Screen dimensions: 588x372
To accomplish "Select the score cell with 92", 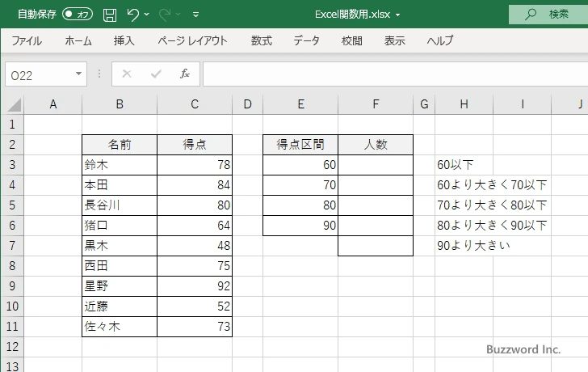I will point(195,286).
